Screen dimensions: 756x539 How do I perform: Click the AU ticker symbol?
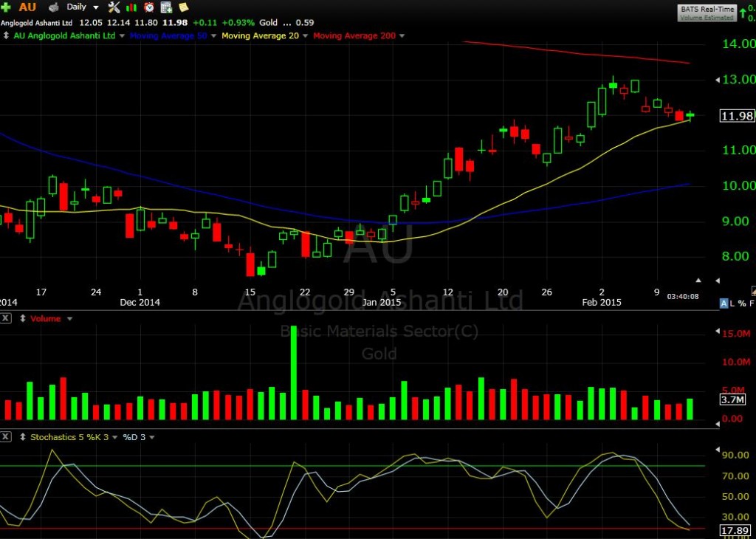pyautogui.click(x=27, y=7)
